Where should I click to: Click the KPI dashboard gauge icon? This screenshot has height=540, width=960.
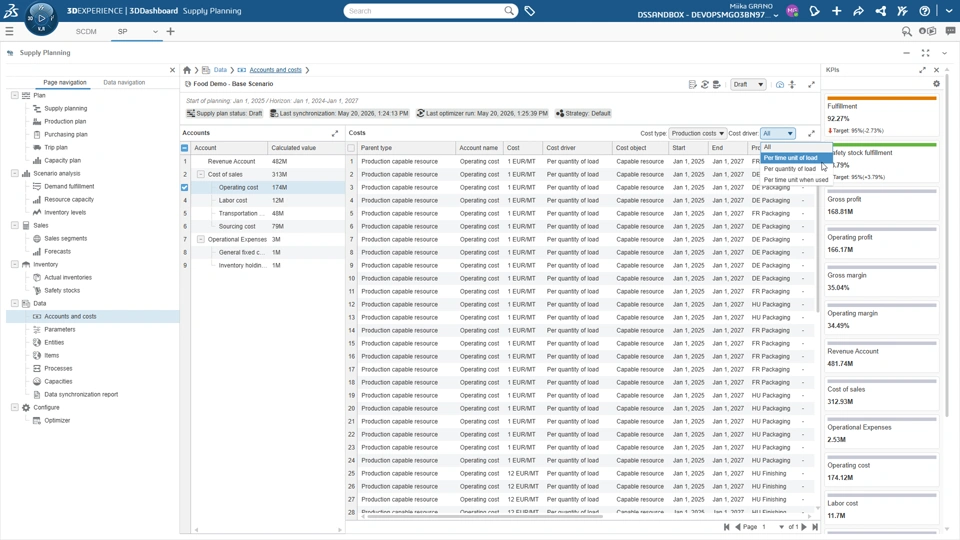coord(780,84)
